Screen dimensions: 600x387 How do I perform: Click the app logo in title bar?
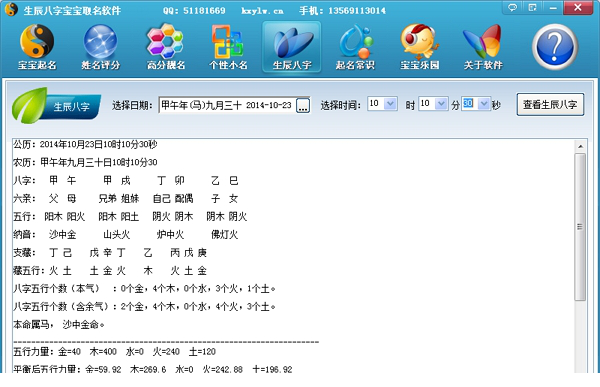click(x=11, y=10)
